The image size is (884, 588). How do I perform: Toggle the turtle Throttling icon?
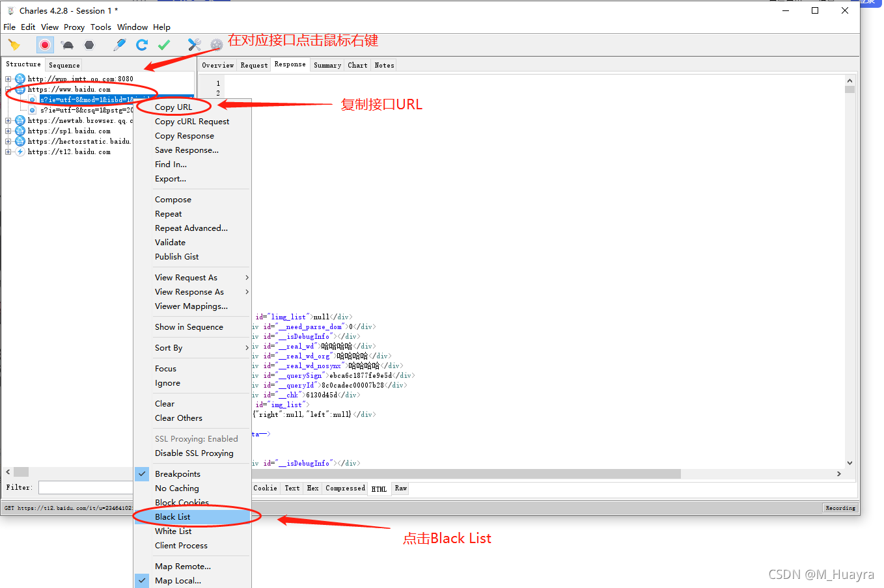click(x=67, y=45)
